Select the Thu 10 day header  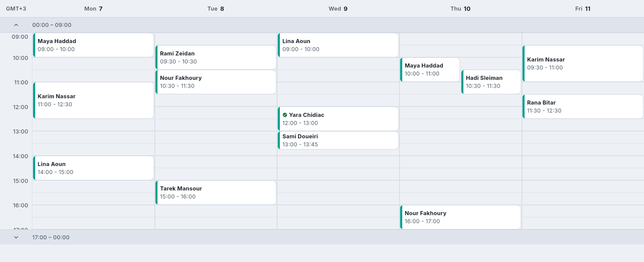[460, 9]
